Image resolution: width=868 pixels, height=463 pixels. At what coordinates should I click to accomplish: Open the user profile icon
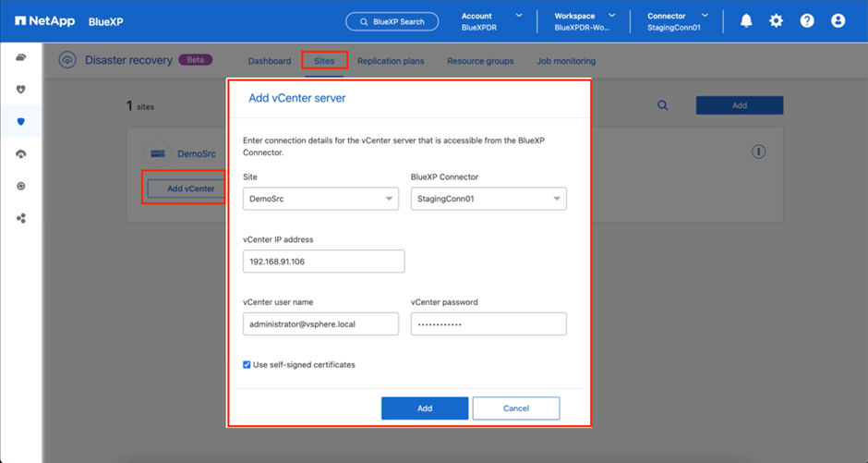tap(838, 21)
